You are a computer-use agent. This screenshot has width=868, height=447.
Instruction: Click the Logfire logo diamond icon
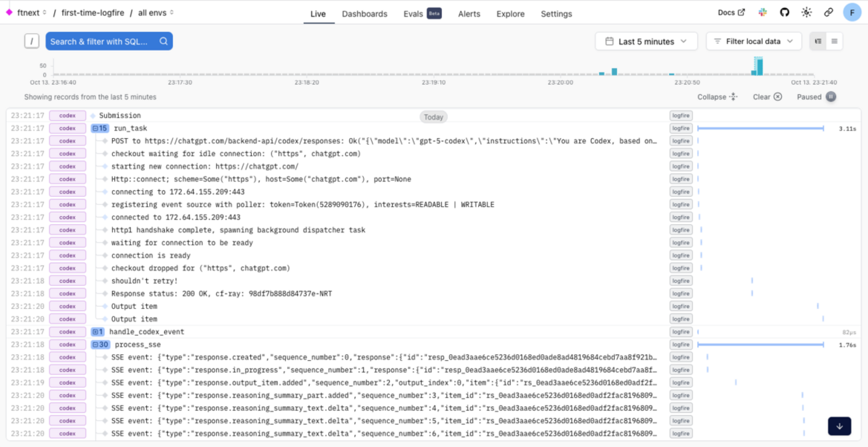9,13
